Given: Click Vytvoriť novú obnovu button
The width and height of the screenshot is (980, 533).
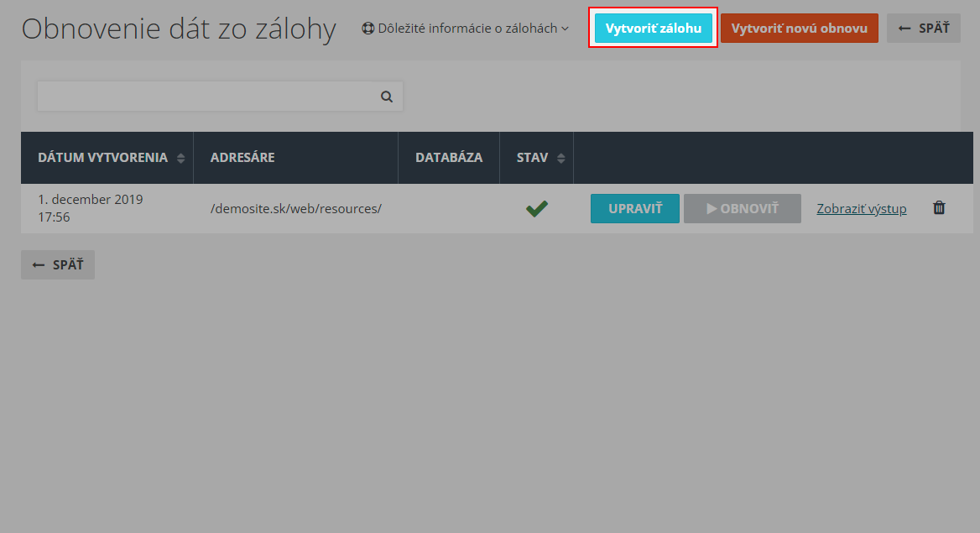Looking at the screenshot, I should [800, 29].
